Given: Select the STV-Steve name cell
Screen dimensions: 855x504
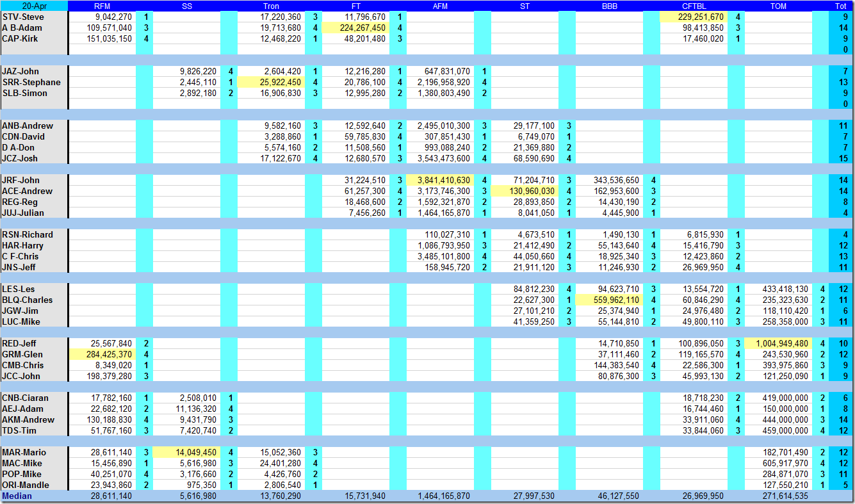Looking at the screenshot, I should pos(34,17).
